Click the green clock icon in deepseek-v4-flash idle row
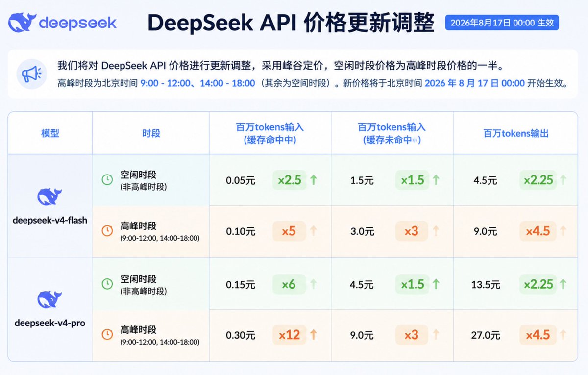 107,180
